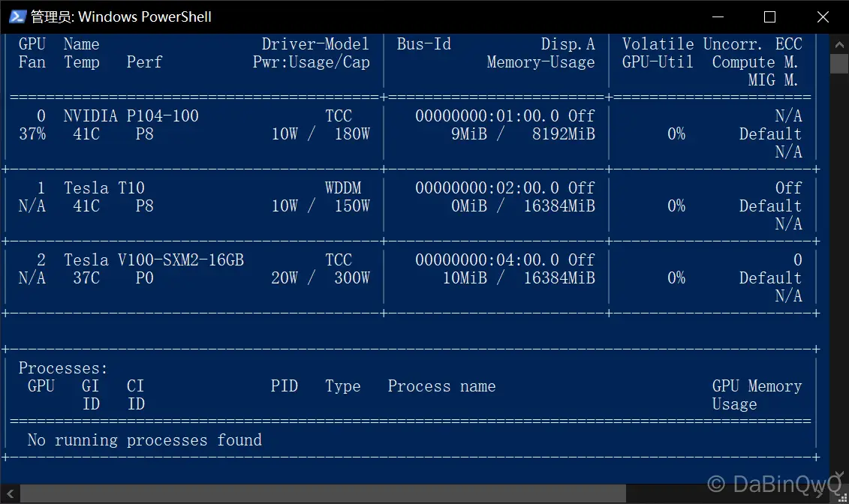The image size is (849, 504).
Task: Click the 'Memory-Usage' header text
Action: pos(540,61)
